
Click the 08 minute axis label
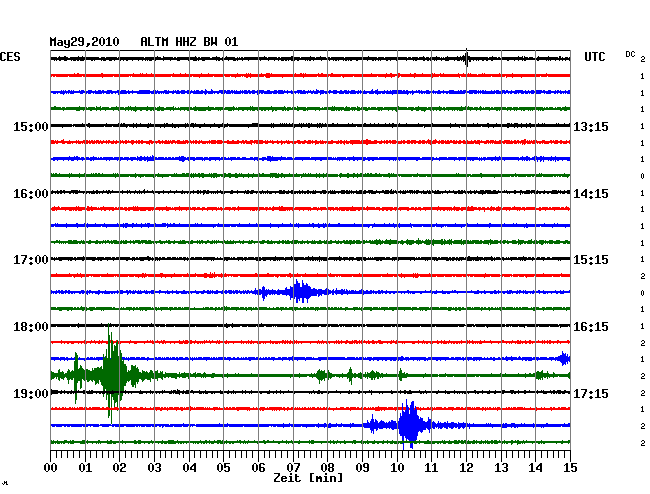pyautogui.click(x=327, y=468)
